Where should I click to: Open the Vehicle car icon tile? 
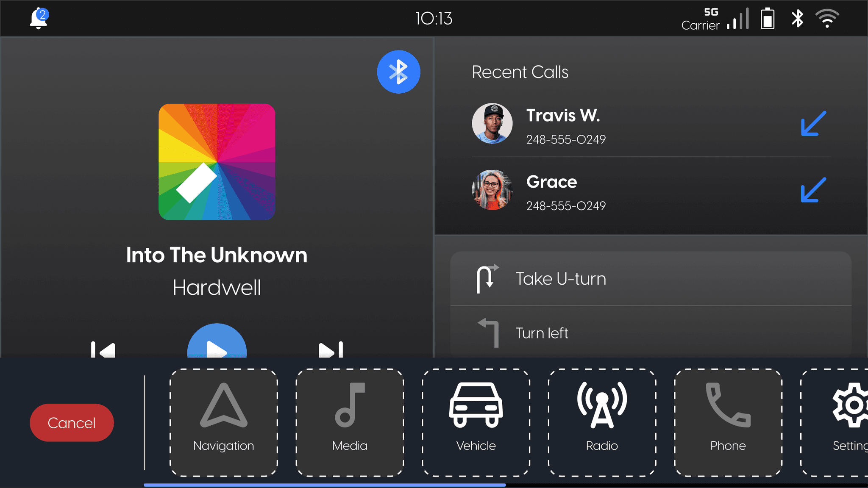click(x=476, y=422)
